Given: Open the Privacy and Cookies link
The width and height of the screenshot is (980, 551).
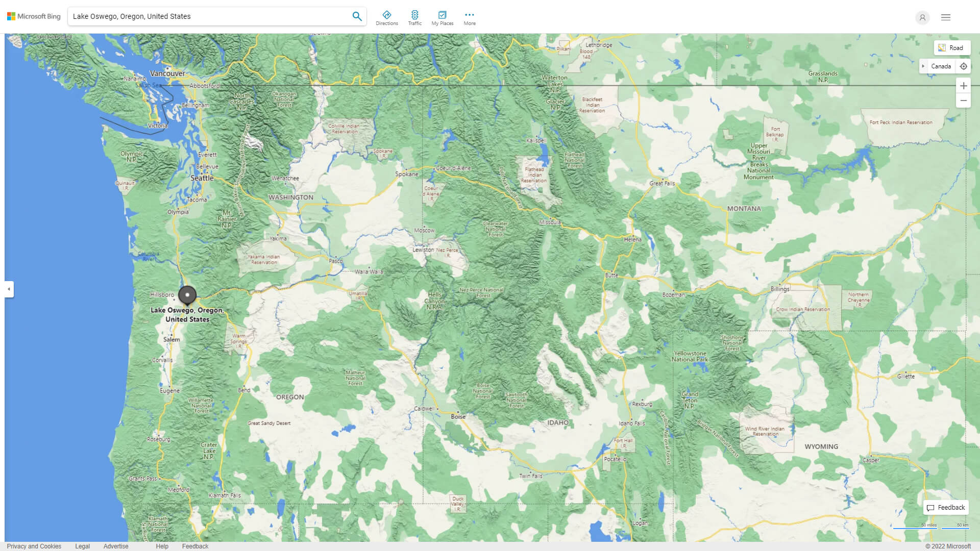Looking at the screenshot, I should click(34, 546).
